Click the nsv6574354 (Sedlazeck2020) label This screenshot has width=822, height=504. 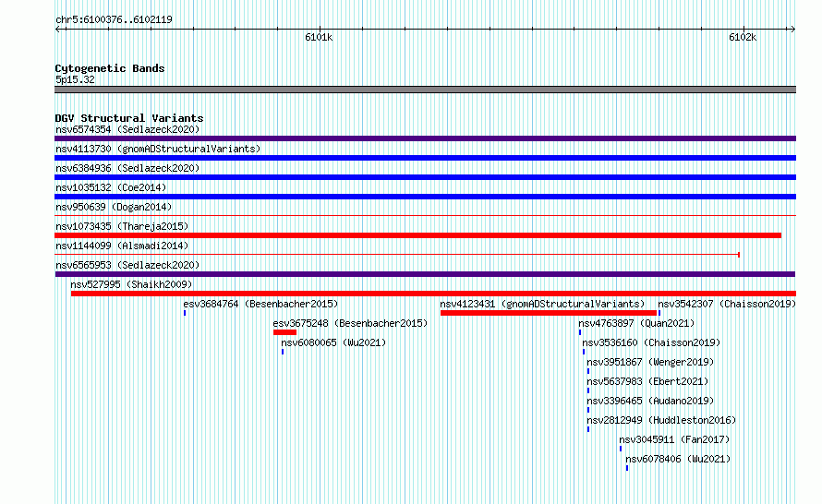[x=127, y=129]
